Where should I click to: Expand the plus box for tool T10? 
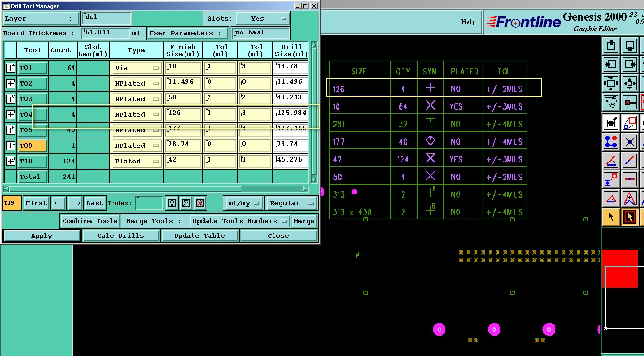pyautogui.click(x=10, y=161)
